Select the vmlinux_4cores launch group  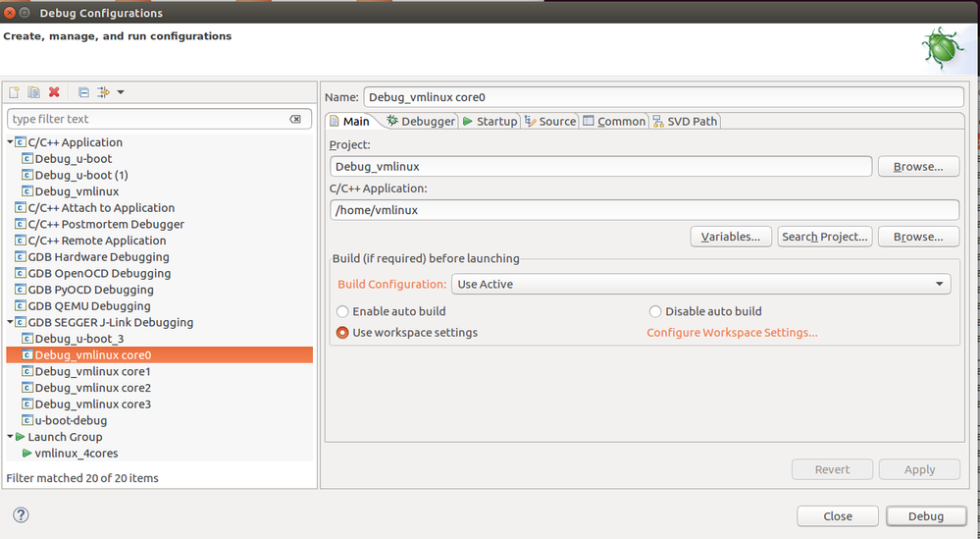[x=76, y=453]
